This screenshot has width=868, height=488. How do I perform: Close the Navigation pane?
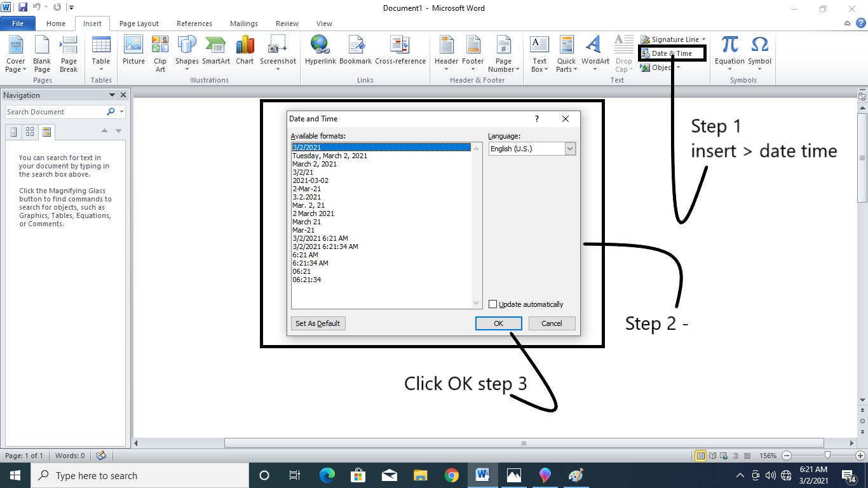pyautogui.click(x=123, y=95)
